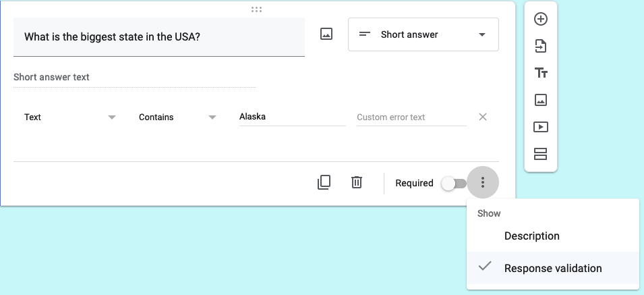Add an image from the sidebar
This screenshot has width=644, height=295.
pyautogui.click(x=540, y=100)
